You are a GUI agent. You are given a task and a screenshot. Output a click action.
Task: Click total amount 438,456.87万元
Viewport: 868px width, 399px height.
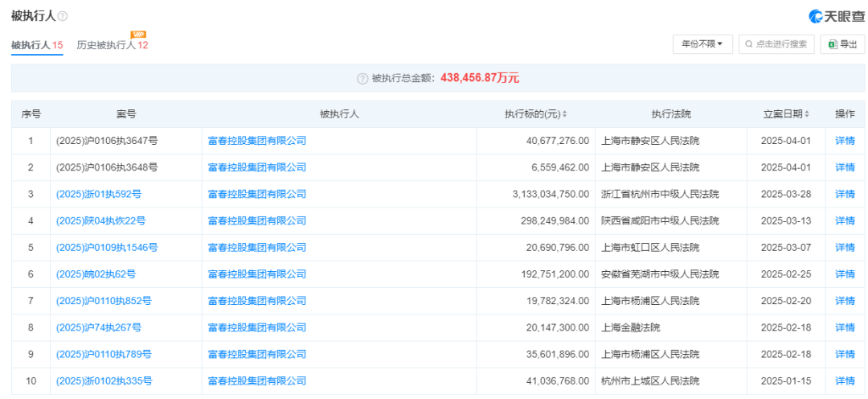click(x=480, y=78)
